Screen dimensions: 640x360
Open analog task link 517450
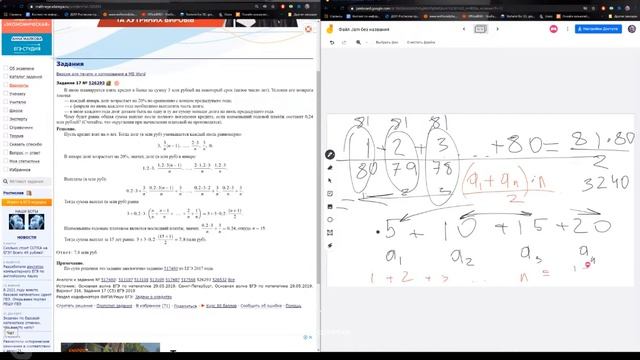point(109,280)
